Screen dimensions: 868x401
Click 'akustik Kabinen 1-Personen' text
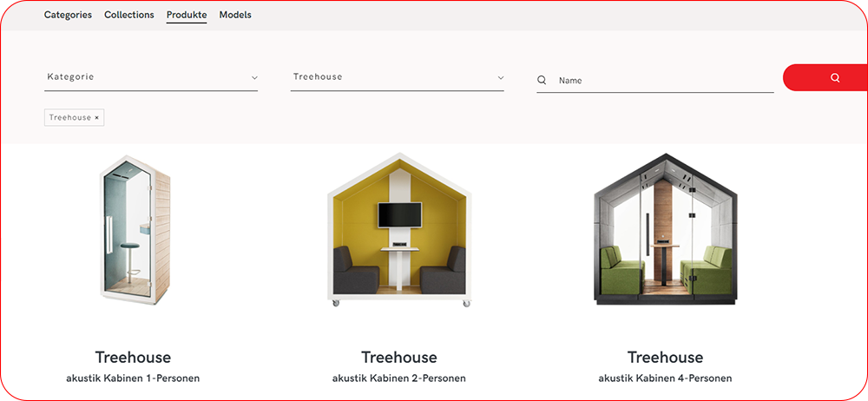pyautogui.click(x=133, y=378)
